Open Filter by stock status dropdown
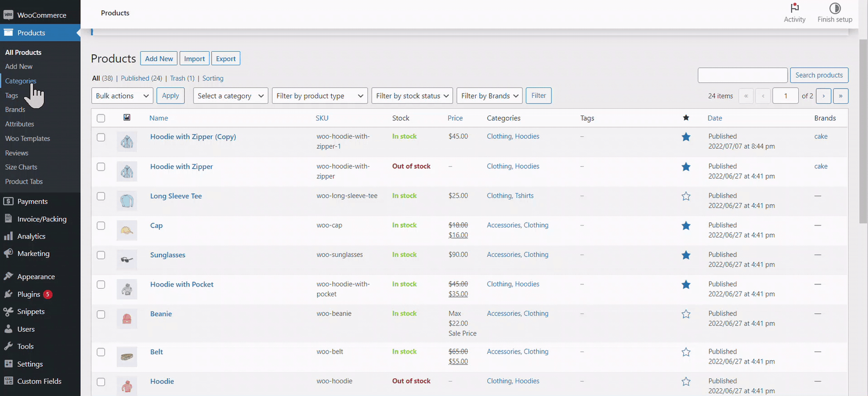Screen dimensions: 868x396 pos(412,96)
